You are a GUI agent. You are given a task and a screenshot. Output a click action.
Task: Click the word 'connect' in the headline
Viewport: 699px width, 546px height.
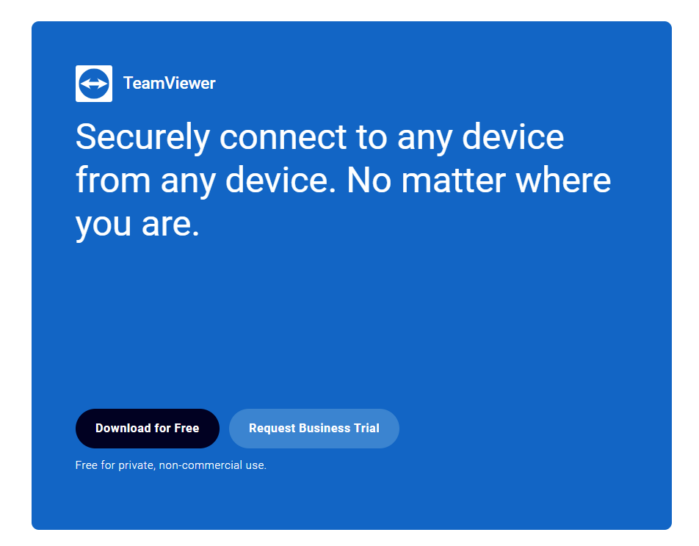(x=283, y=138)
